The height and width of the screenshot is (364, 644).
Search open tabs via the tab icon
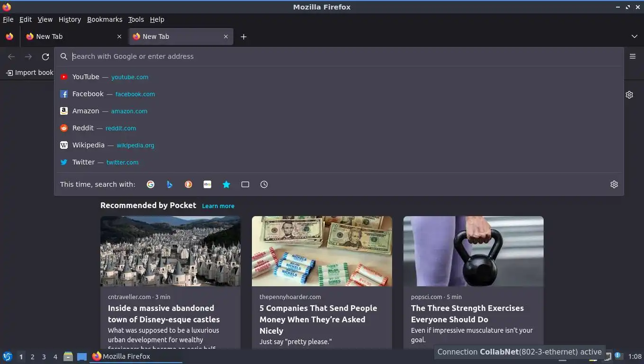pos(245,184)
